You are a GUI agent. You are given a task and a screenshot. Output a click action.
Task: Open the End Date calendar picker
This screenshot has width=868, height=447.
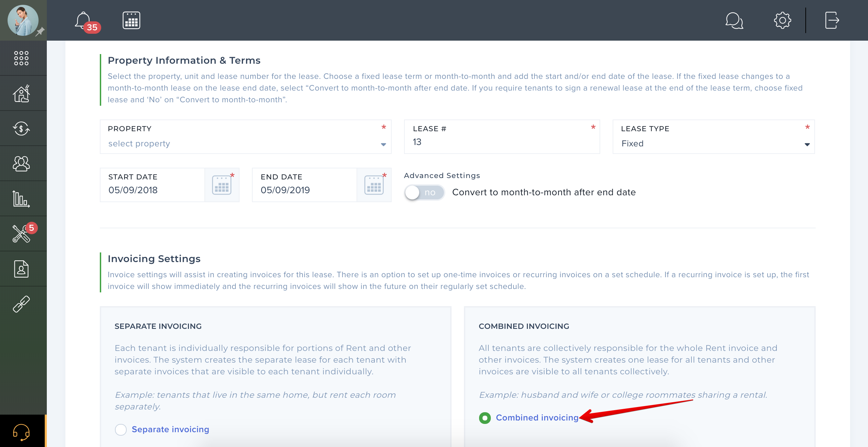(x=374, y=185)
